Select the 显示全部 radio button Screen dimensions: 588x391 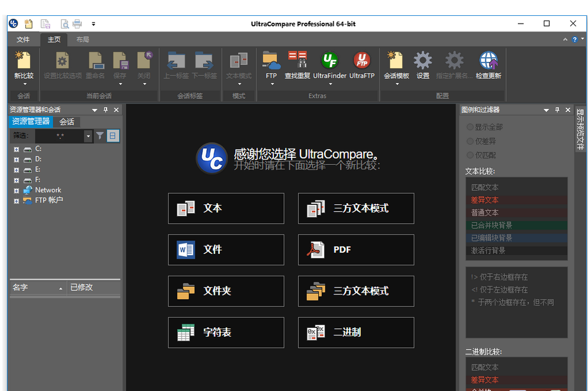coord(470,127)
